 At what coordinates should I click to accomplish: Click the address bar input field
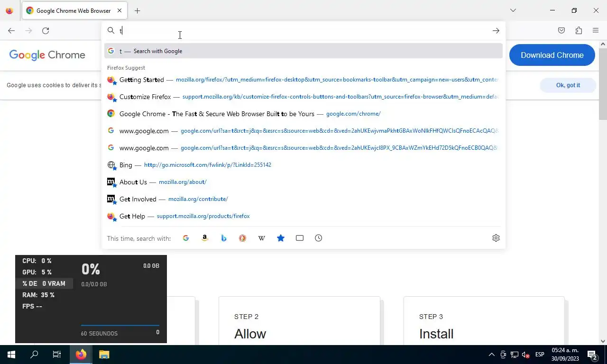pos(303,31)
